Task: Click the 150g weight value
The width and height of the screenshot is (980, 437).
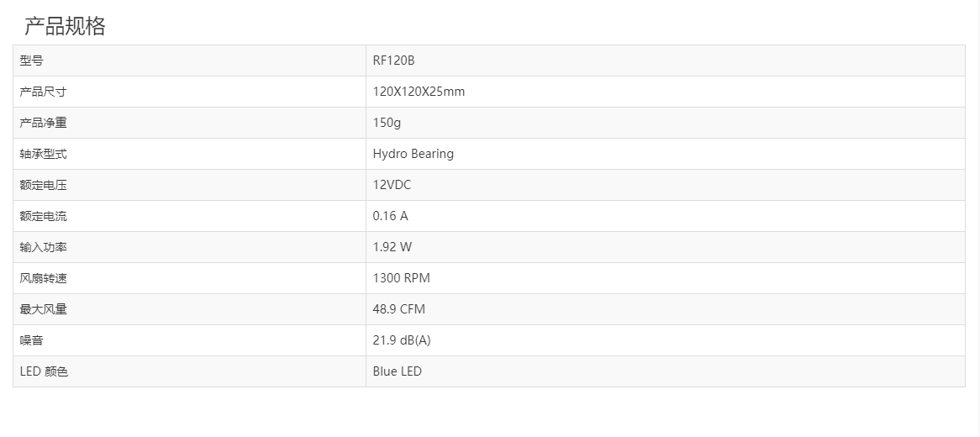Action: coord(387,123)
